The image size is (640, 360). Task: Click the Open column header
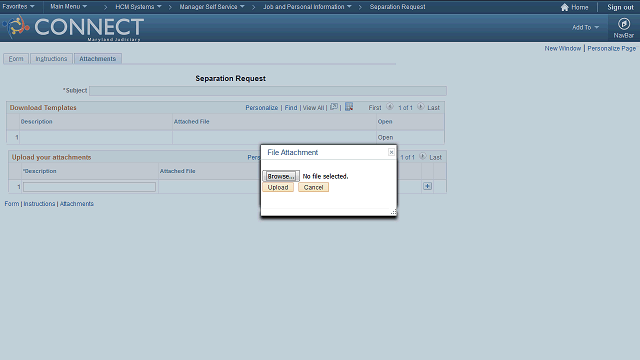[385, 122]
